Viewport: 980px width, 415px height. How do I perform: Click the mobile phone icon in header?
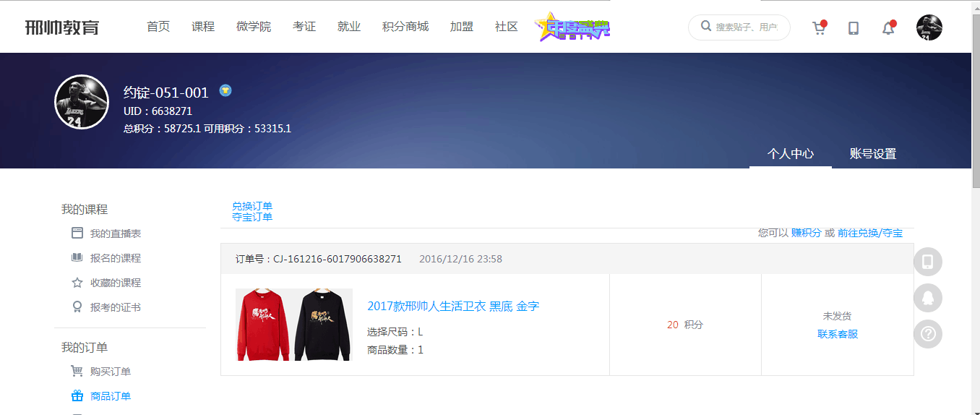[x=854, y=28]
